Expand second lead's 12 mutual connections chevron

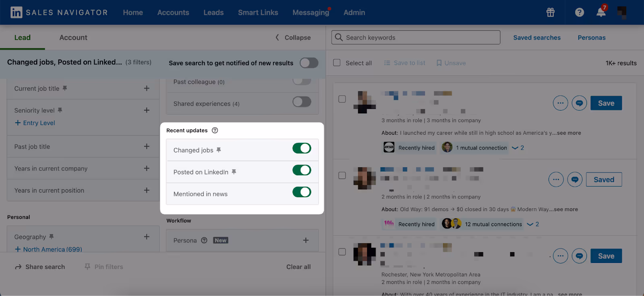(530, 224)
